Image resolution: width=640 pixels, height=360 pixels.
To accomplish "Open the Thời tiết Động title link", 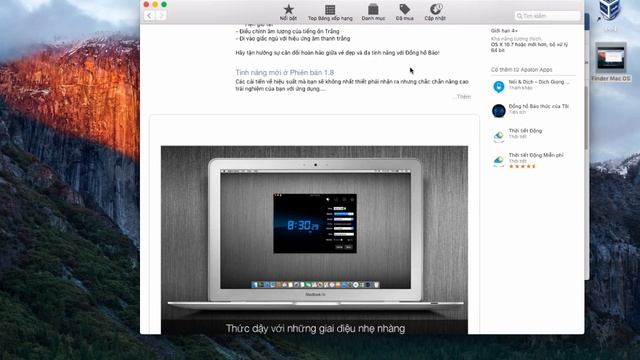I will 525,131.
